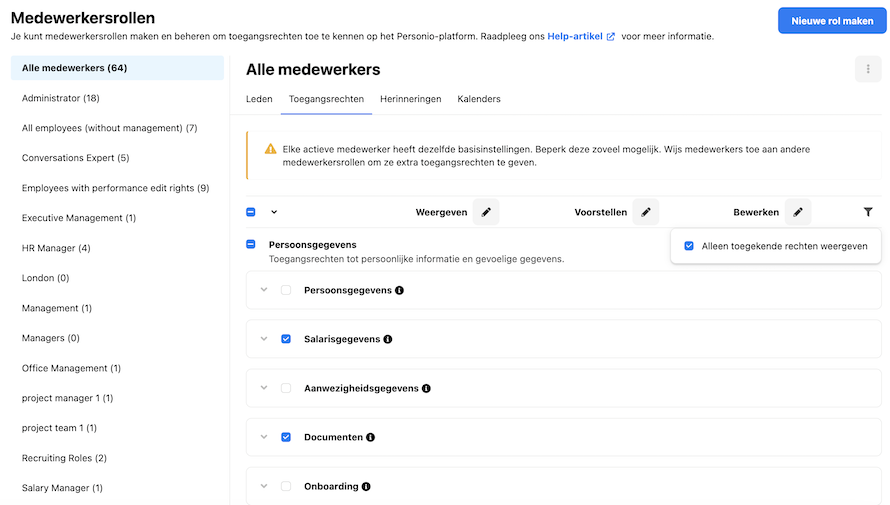890x505 pixels.
Task: Check the Onboarding checkbox
Action: coord(286,487)
